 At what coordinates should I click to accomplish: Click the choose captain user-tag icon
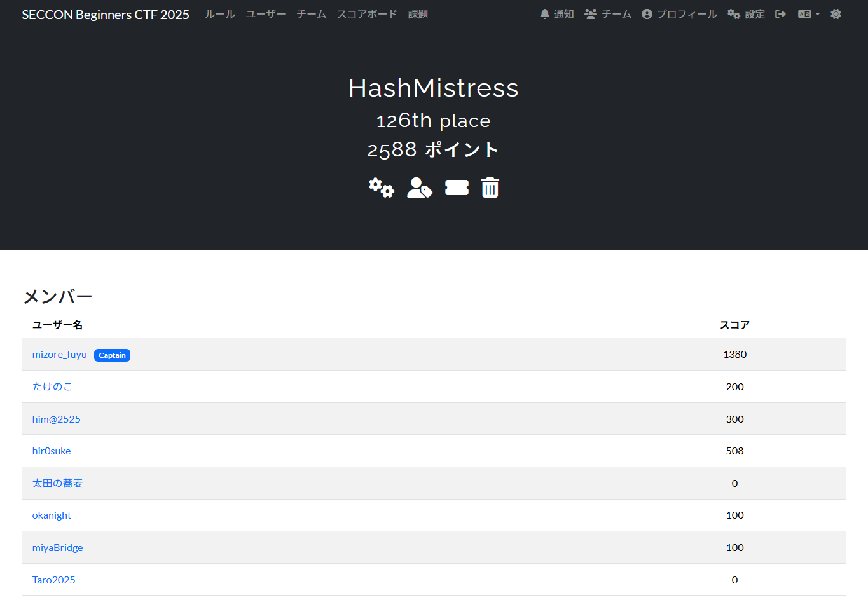pyautogui.click(x=420, y=187)
